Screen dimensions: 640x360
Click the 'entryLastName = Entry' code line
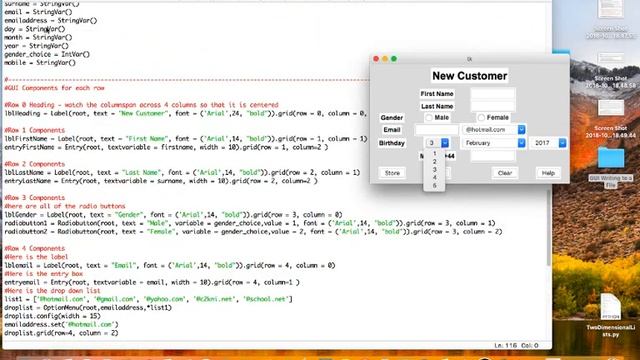click(161, 181)
